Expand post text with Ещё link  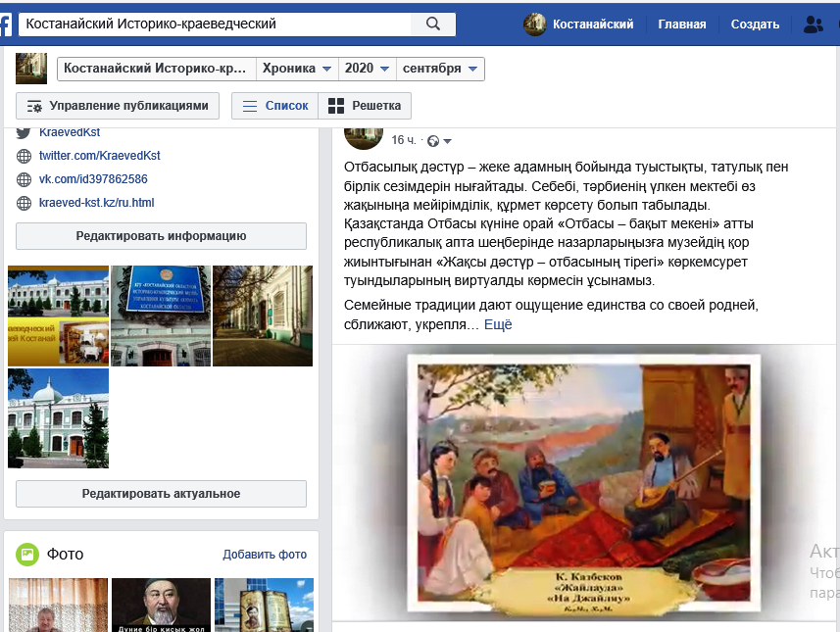pos(498,324)
